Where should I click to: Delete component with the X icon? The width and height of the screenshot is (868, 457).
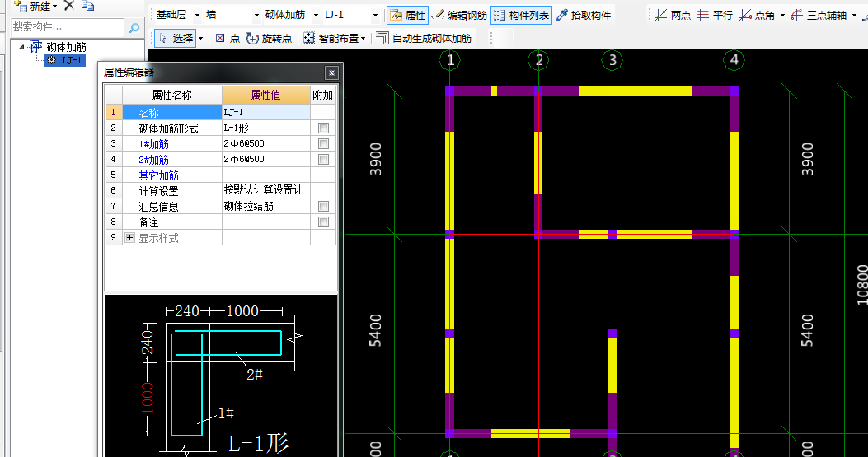[x=69, y=6]
